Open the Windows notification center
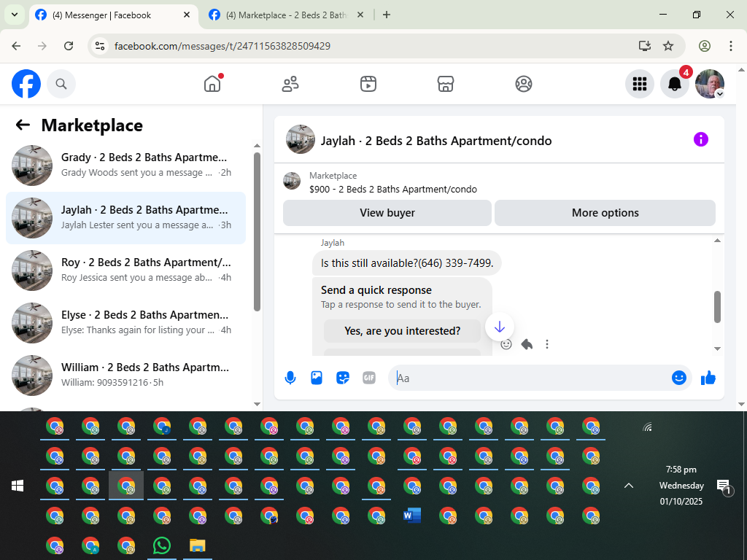This screenshot has height=560, width=747. point(724,486)
